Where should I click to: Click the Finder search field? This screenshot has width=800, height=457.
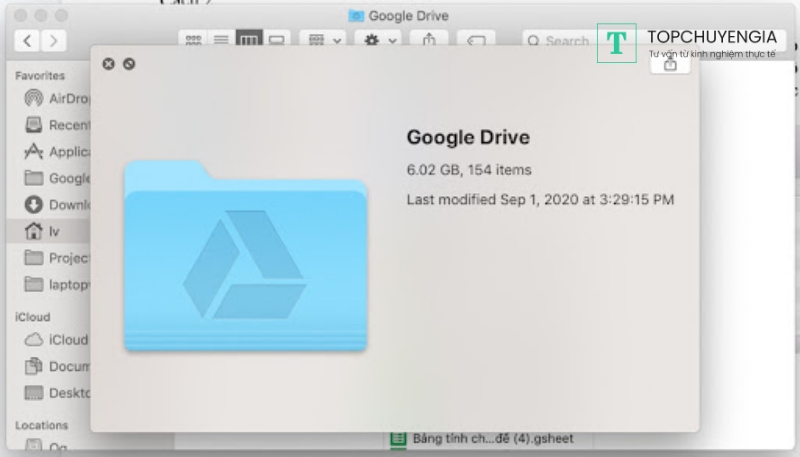[560, 41]
